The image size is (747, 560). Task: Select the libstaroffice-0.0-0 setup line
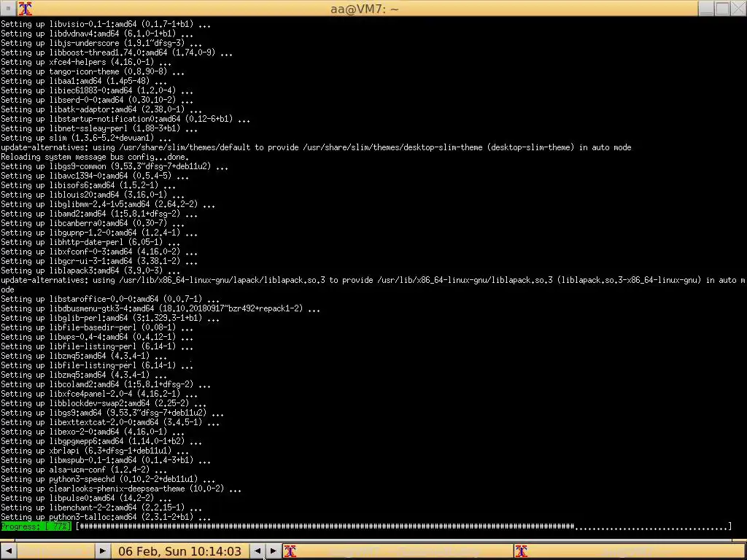tap(110, 299)
